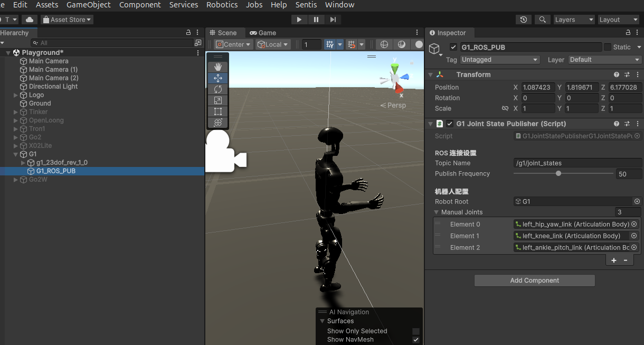This screenshot has width=644, height=345.
Task: Switch to the Scene tab
Action: [x=223, y=33]
